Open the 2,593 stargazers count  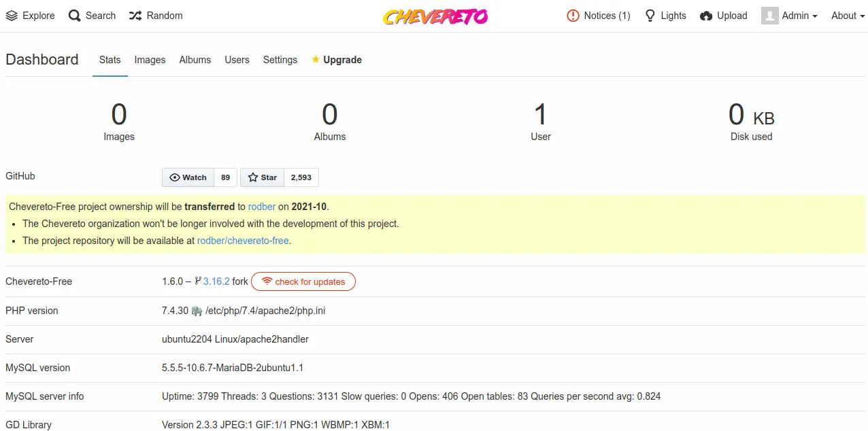click(301, 177)
